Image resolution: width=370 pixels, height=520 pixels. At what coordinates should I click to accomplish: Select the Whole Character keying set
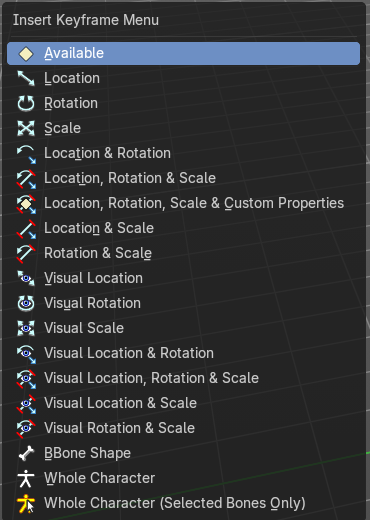[x=183, y=478]
